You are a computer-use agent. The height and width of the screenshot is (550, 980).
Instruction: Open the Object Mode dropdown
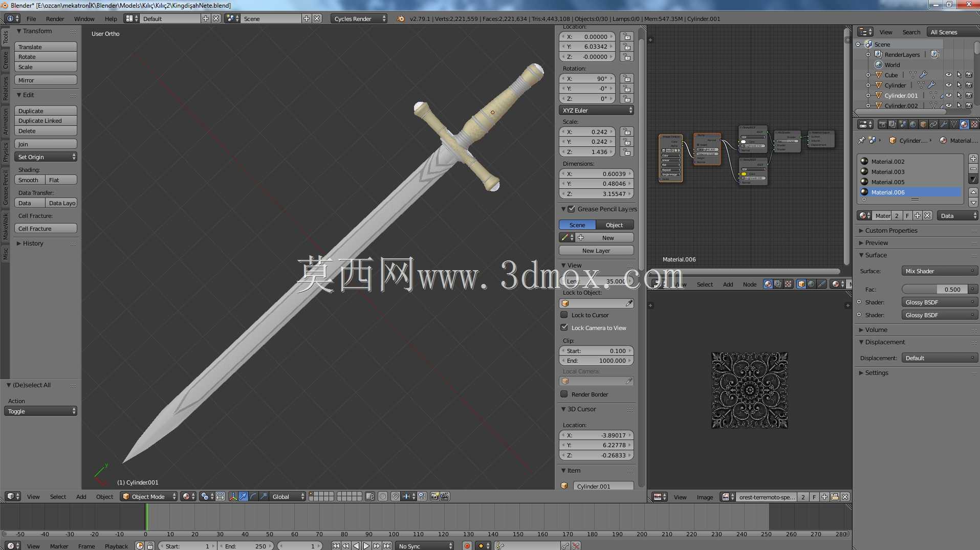pyautogui.click(x=149, y=496)
